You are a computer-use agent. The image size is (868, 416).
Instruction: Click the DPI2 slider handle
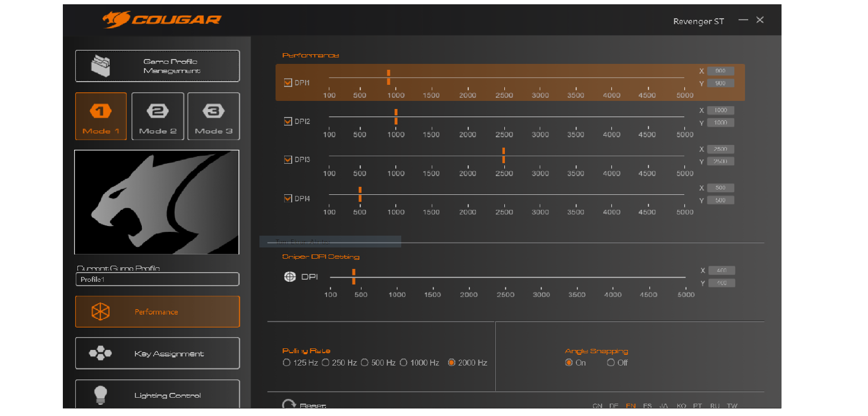396,116
